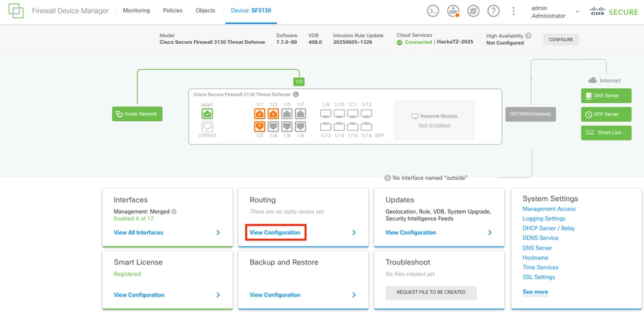644x312 pixels.
Task: Open Logging Settings link
Action: [x=544, y=219]
